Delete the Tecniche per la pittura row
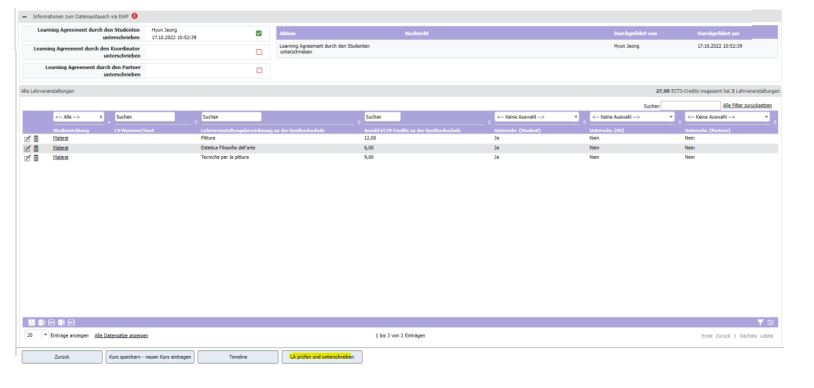This screenshot has height=388, width=814. pyautogui.click(x=36, y=158)
